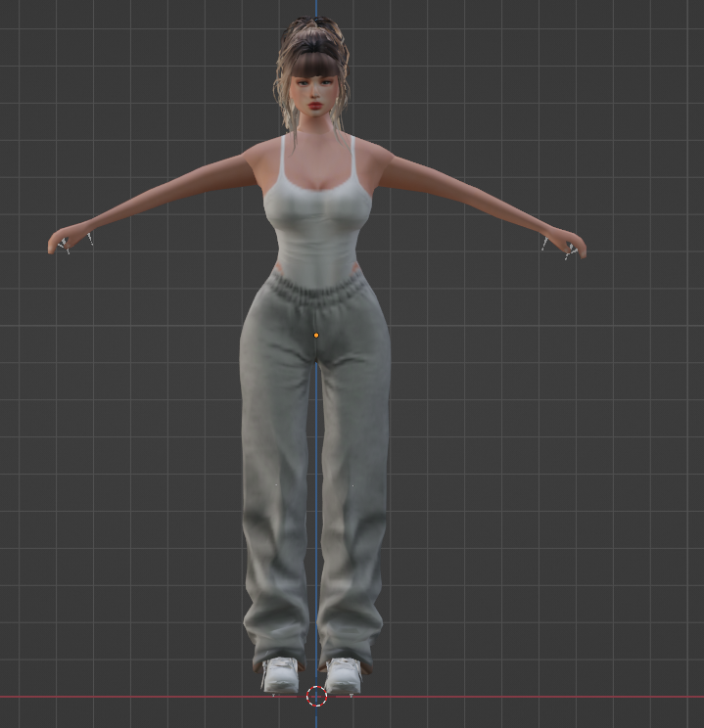Screen dimensions: 704x728
Task: Select the white tank top mesh
Action: [x=317, y=218]
